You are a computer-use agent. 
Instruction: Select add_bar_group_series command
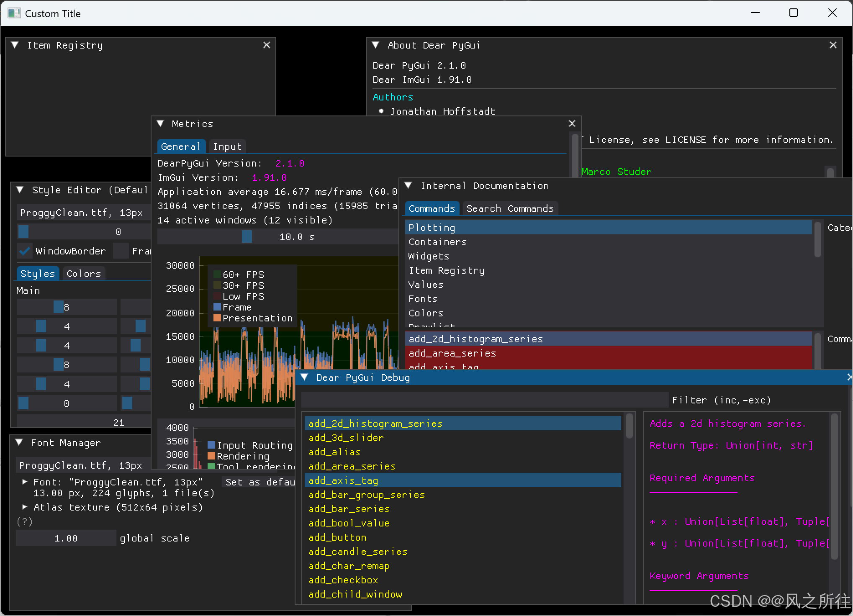pyautogui.click(x=463, y=495)
